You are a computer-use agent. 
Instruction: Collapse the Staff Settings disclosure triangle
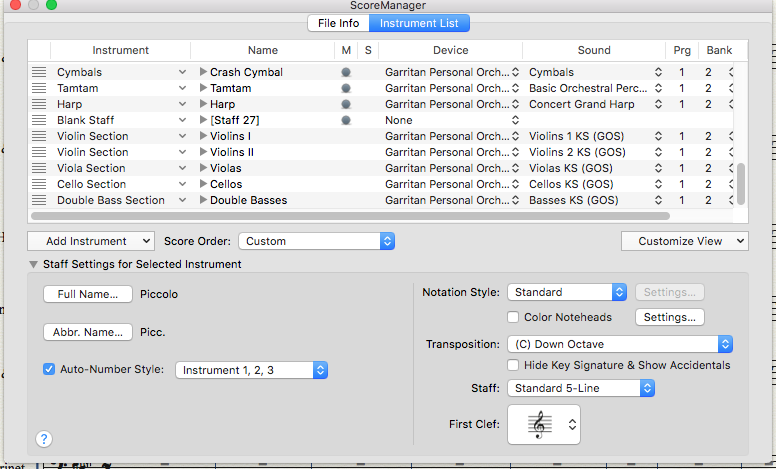[x=34, y=265]
